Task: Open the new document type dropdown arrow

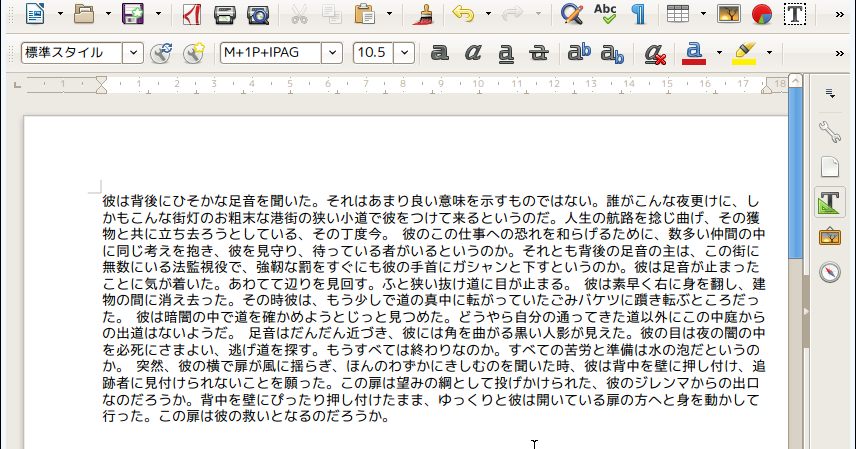Action: (60, 14)
